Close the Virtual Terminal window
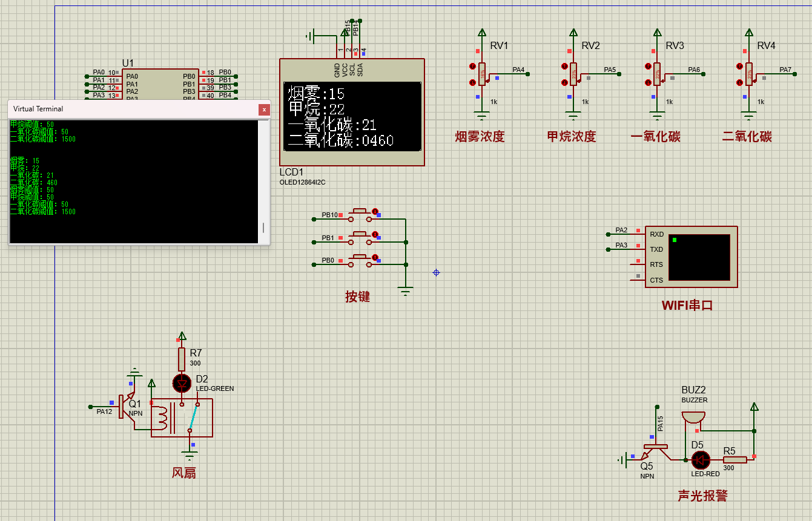Screen dimensions: 812x521 (x=263, y=110)
